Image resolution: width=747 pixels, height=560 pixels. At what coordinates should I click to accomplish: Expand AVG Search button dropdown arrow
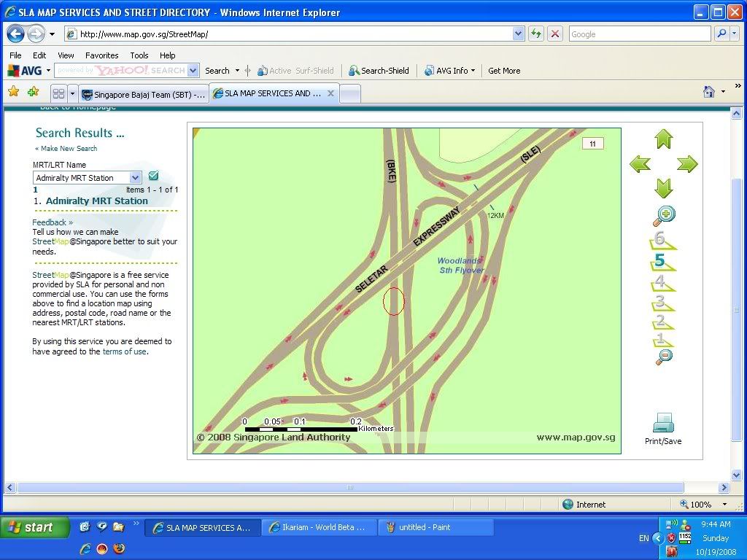pyautogui.click(x=237, y=71)
